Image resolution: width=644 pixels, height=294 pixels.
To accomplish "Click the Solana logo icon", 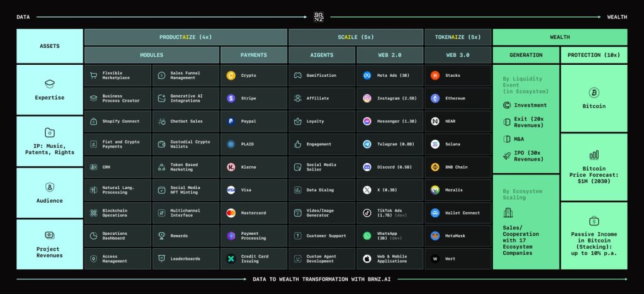I will click(435, 144).
